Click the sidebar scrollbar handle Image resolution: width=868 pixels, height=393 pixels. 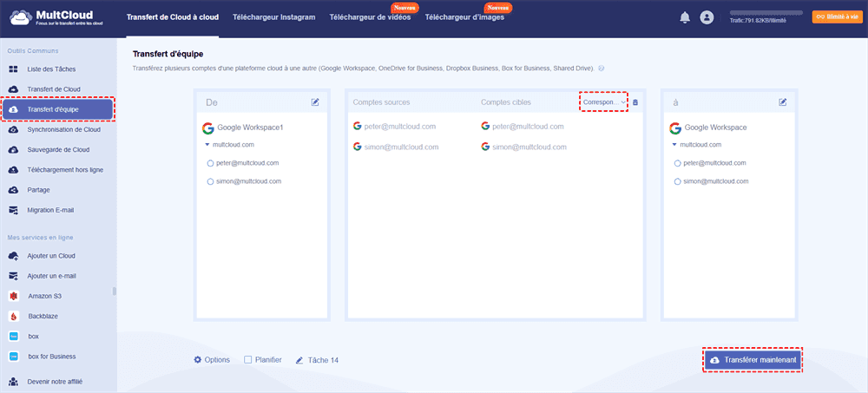click(115, 291)
